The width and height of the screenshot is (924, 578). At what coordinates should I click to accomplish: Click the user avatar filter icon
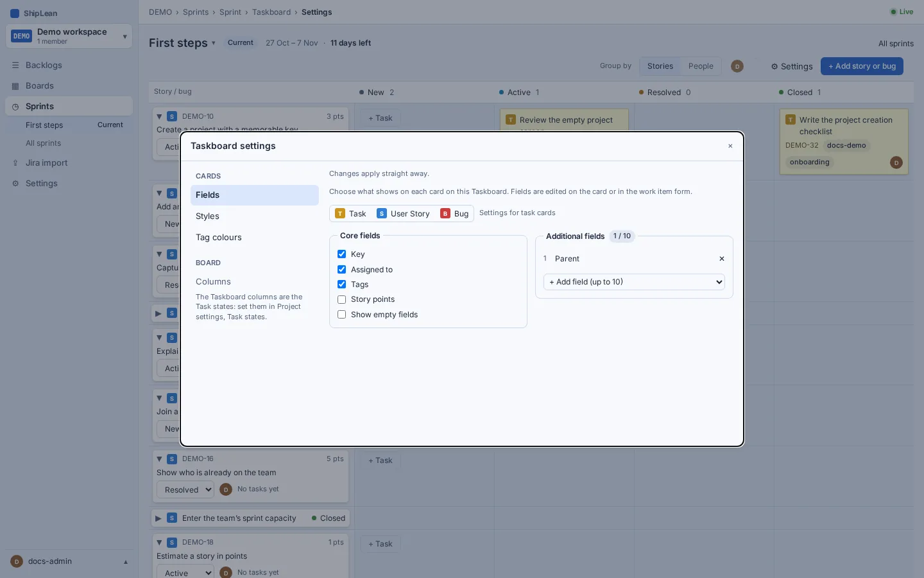click(737, 66)
